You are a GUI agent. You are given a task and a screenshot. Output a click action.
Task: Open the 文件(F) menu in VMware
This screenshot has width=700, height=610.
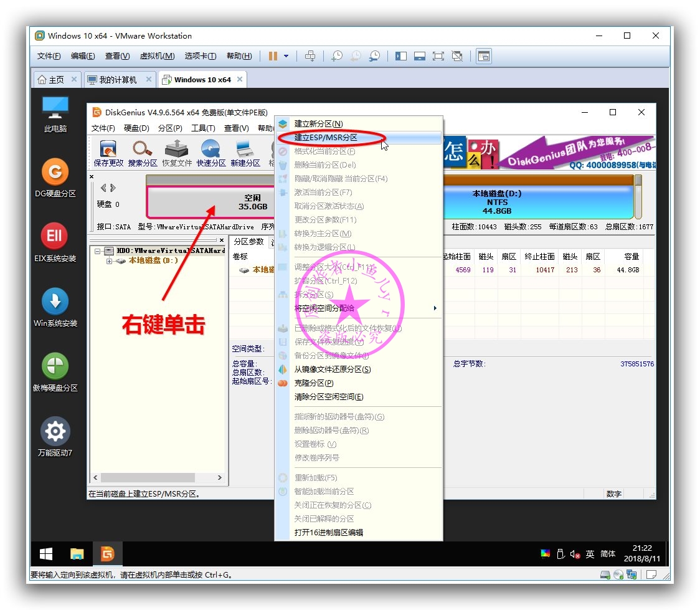coord(49,56)
